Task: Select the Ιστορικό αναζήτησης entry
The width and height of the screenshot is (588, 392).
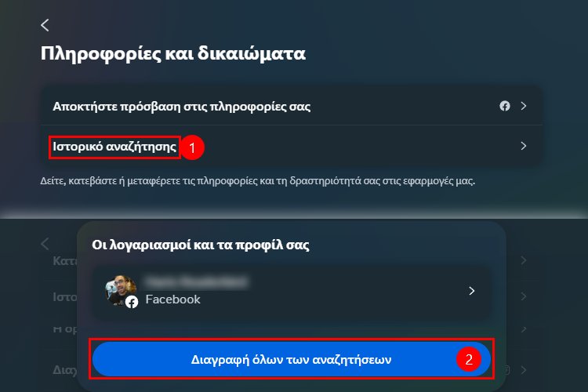Action: [114, 147]
